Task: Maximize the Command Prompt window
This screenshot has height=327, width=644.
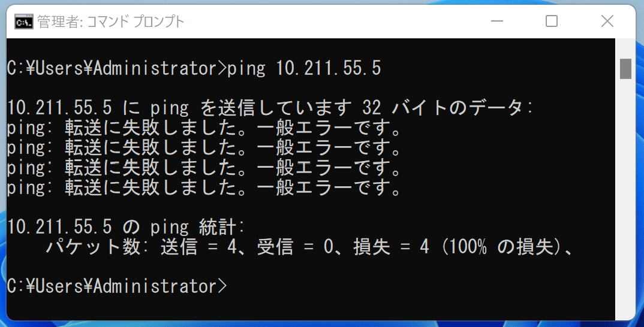Action: 551,22
